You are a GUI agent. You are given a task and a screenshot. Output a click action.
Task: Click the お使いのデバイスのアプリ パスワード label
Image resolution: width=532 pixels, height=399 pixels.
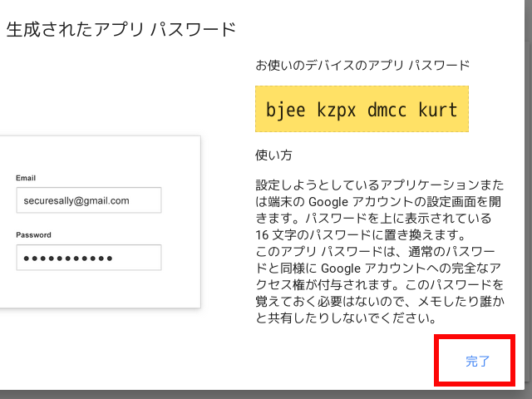coord(362,65)
